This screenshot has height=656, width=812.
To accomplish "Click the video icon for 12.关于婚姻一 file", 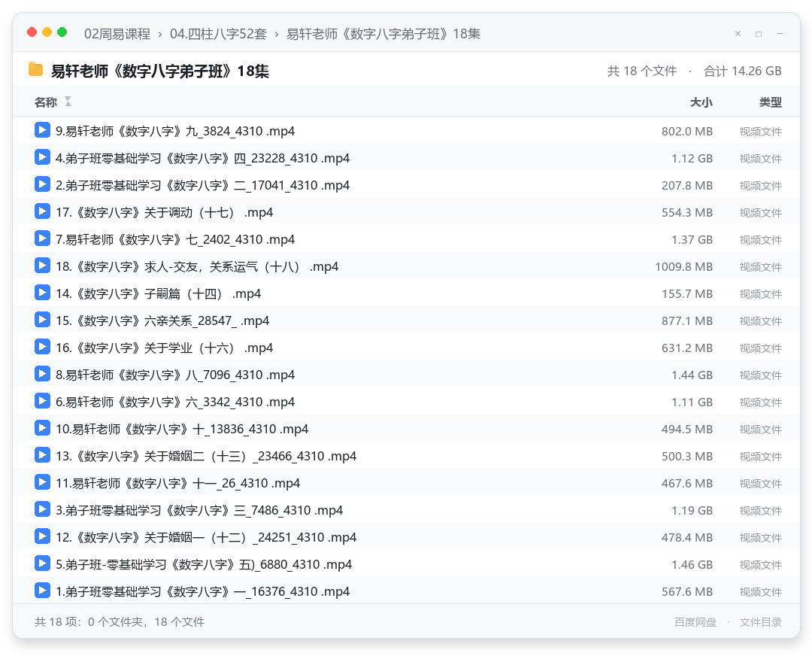I will click(x=42, y=536).
